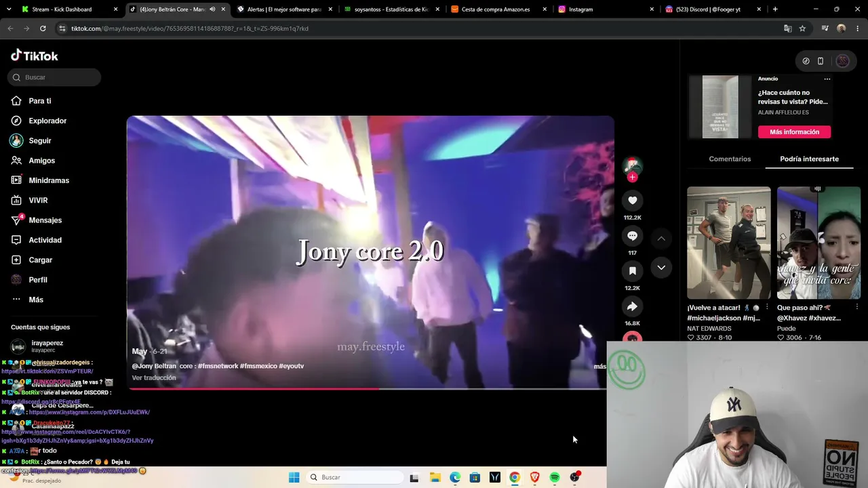Skip to the next video with the down arrow

point(661,268)
